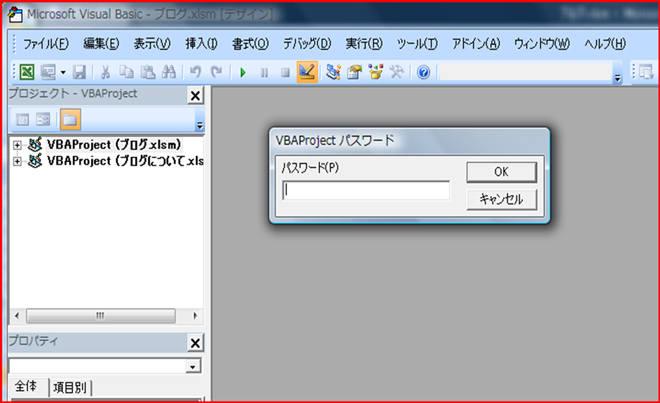Open the デバッグ(D) menu
This screenshot has height=403, width=660.
coord(307,43)
